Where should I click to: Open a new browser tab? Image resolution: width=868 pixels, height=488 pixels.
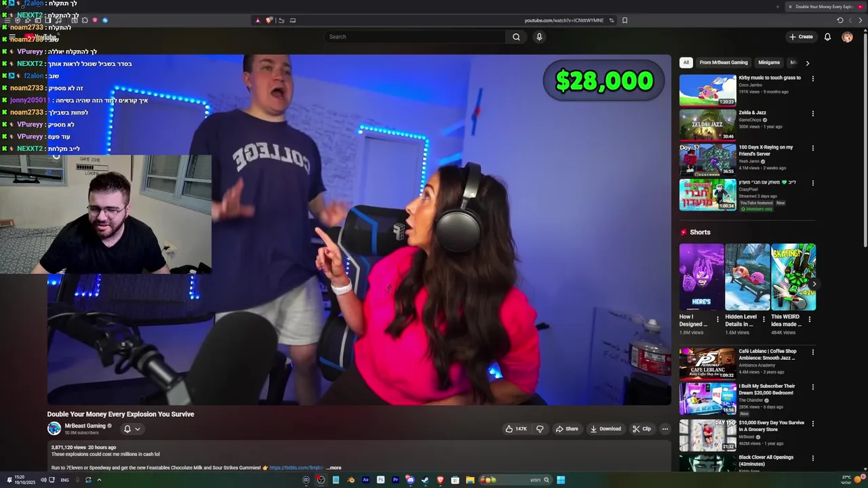tap(777, 7)
